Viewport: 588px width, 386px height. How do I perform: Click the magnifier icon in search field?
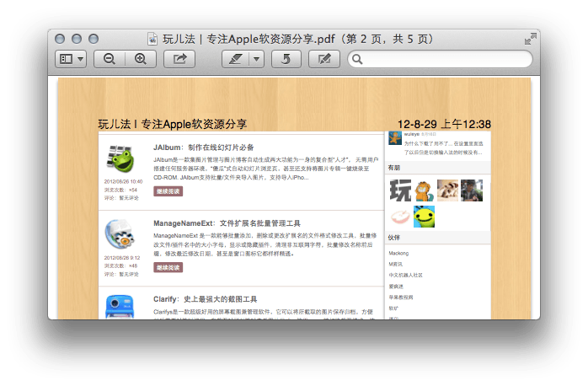click(357, 59)
